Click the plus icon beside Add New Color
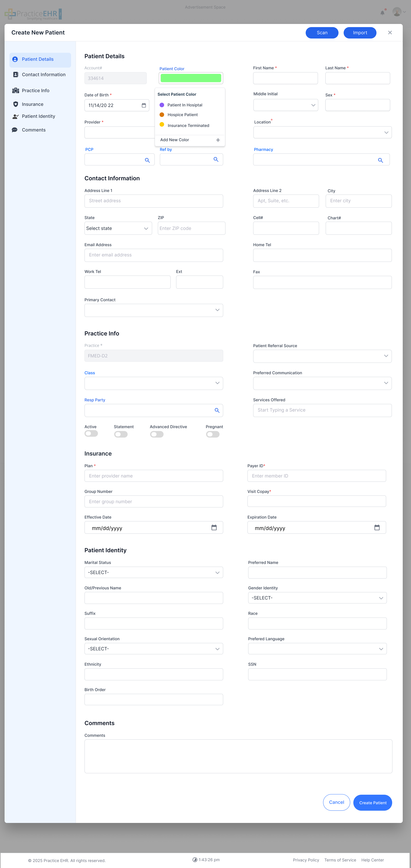Viewport: 411px width, 868px height. click(218, 140)
